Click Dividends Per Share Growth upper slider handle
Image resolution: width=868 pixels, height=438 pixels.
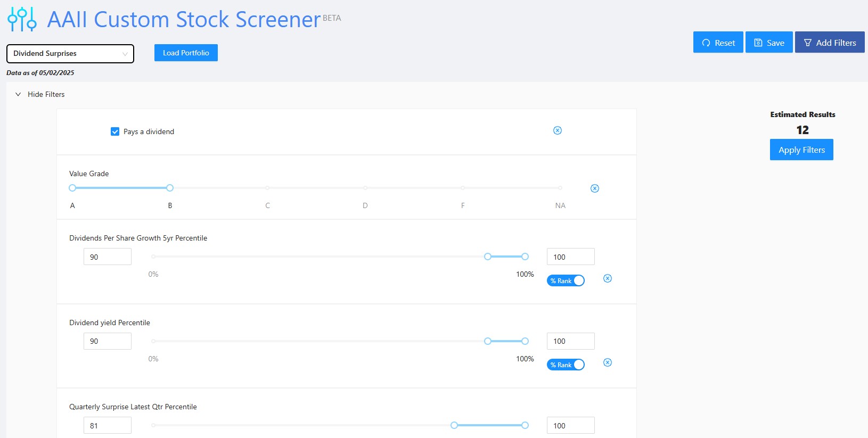525,257
